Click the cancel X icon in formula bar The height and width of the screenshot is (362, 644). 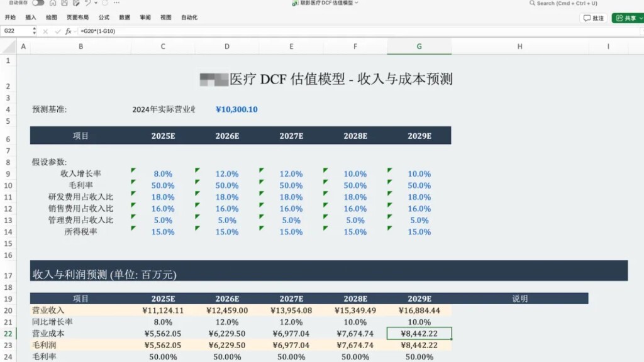coord(45,31)
